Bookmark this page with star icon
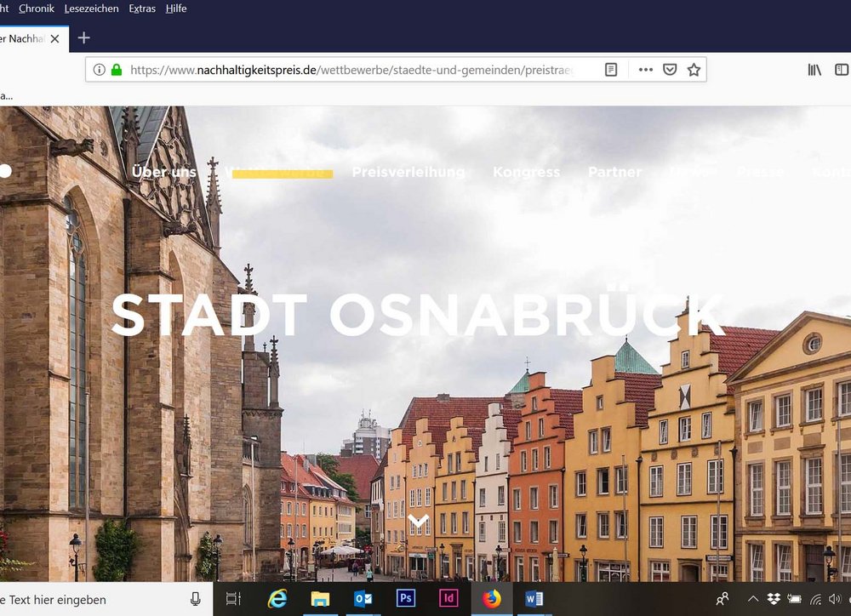The width and height of the screenshot is (851, 616). coord(694,70)
